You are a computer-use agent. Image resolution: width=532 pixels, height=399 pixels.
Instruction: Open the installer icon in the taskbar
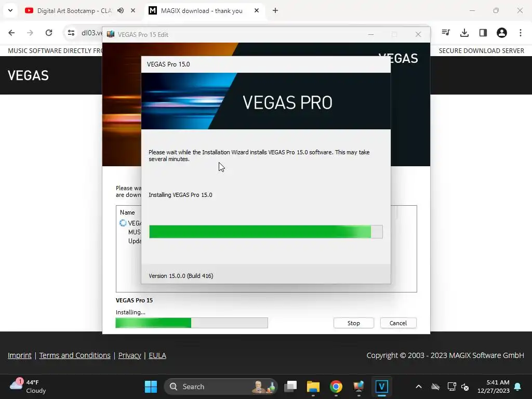(358, 387)
